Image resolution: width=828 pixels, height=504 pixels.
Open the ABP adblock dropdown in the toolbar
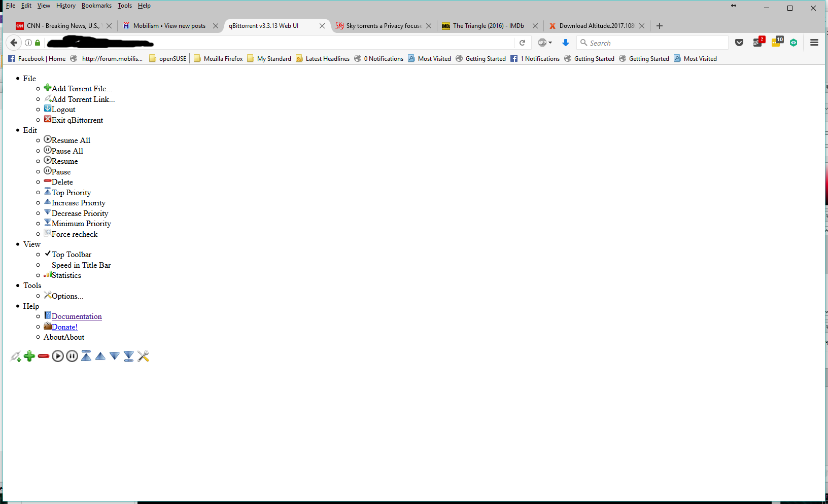(544, 43)
